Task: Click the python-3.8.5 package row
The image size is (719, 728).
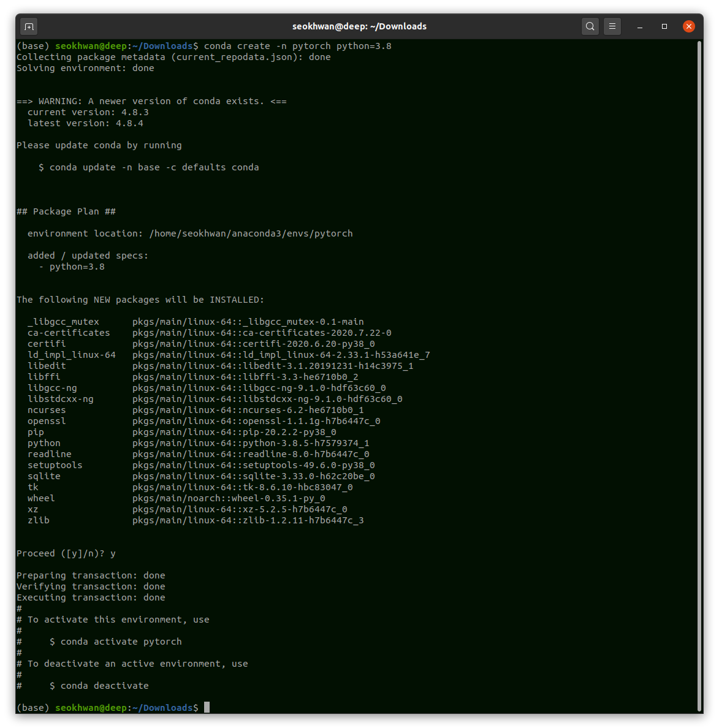Action: click(x=199, y=444)
